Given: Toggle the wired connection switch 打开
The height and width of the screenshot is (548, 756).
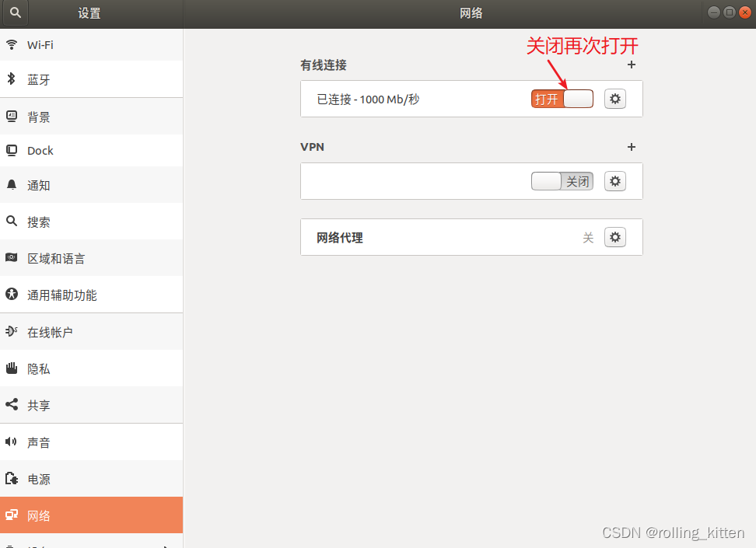Looking at the screenshot, I should tap(562, 99).
